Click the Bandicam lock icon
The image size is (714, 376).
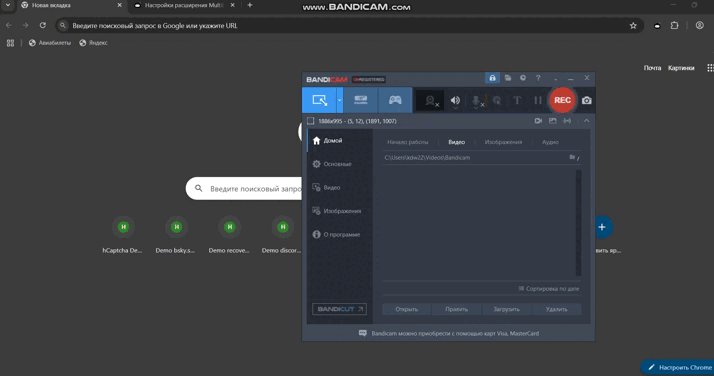point(492,78)
